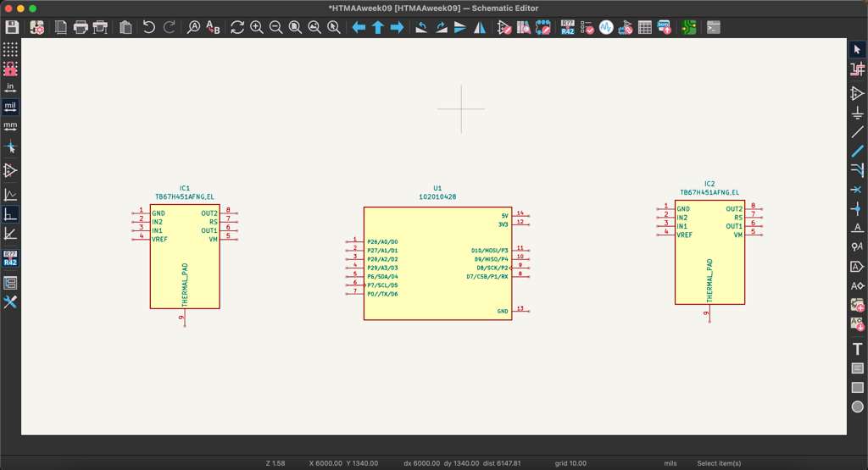The height and width of the screenshot is (470, 868).
Task: Zoom out of the schematic
Action: 275,27
